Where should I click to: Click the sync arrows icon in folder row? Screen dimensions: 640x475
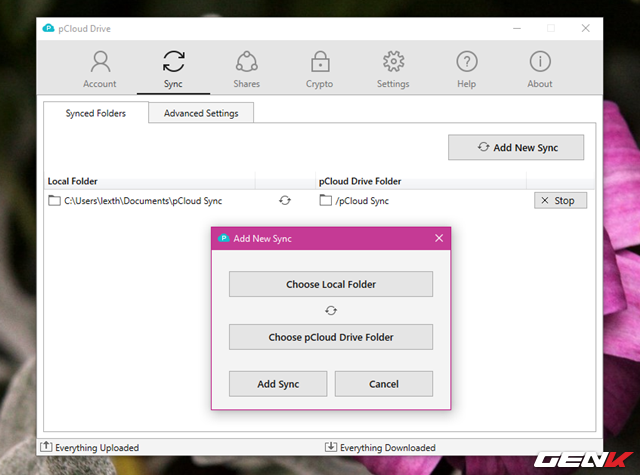(285, 200)
